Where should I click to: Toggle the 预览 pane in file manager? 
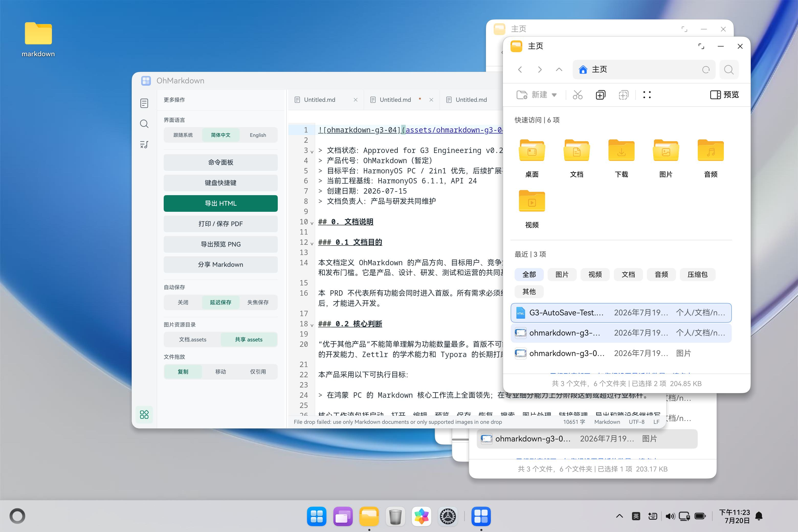(724, 95)
